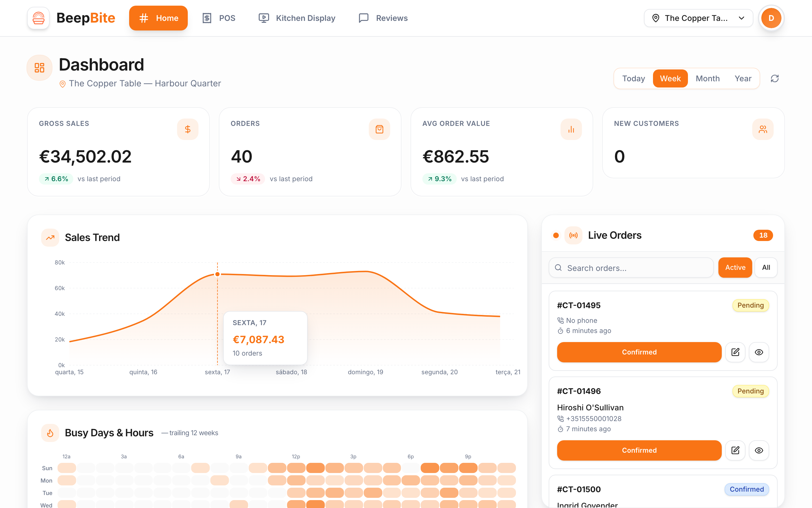Click the quinta, 16 axis label
The image size is (812, 508).
[143, 372]
